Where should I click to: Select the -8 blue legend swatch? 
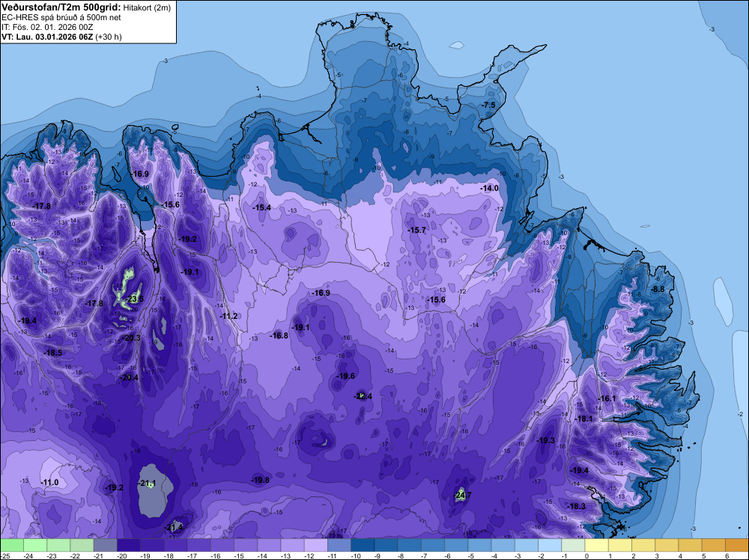pyautogui.click(x=410, y=545)
